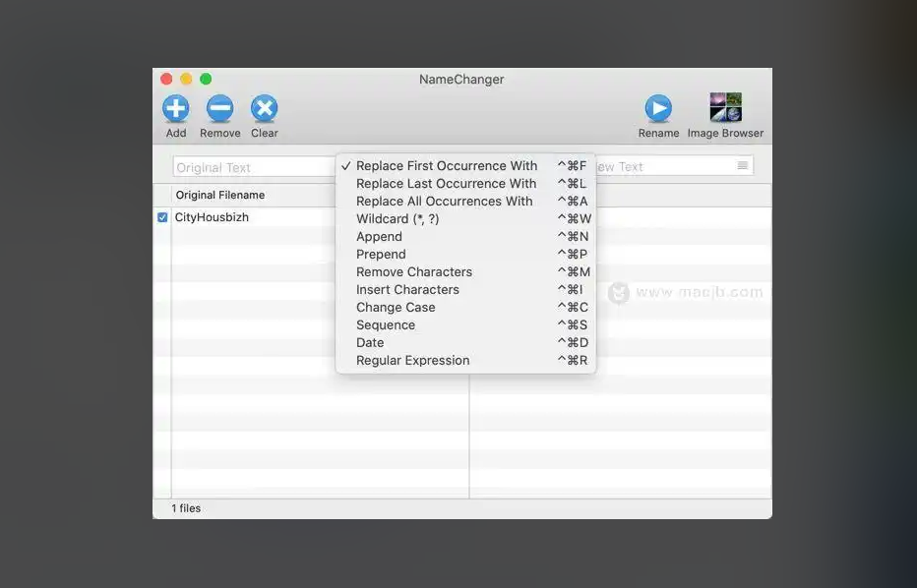Open the list icon in New Text field

pyautogui.click(x=743, y=165)
